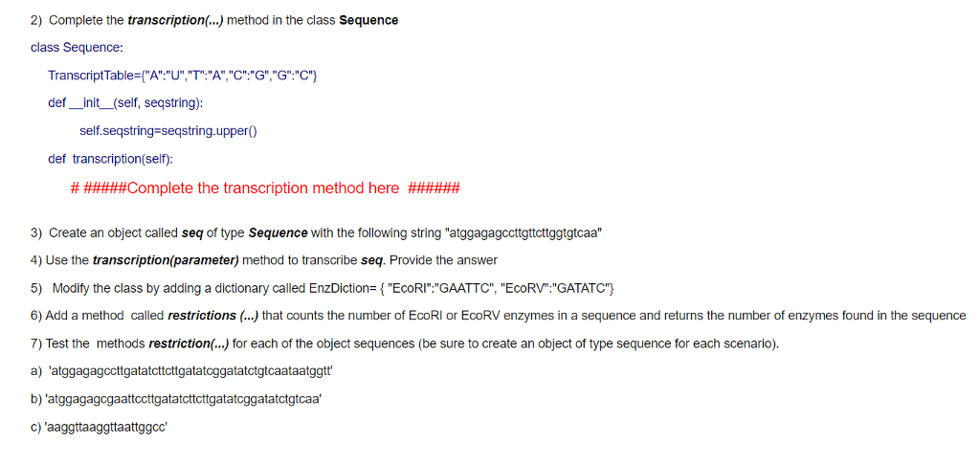The height and width of the screenshot is (465, 980).
Task: Click the bold 'transcription(...)' text in step 2
Action: pyautogui.click(x=176, y=21)
